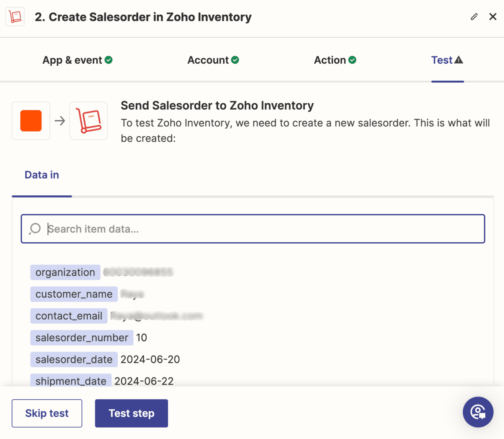Go to the Action tab
The image size is (504, 439).
click(x=330, y=60)
